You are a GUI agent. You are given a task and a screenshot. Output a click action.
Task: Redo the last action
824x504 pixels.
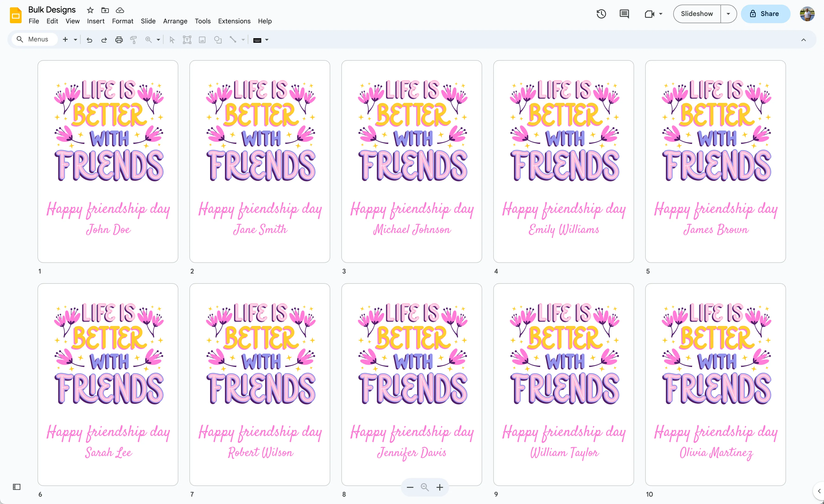[104, 39]
